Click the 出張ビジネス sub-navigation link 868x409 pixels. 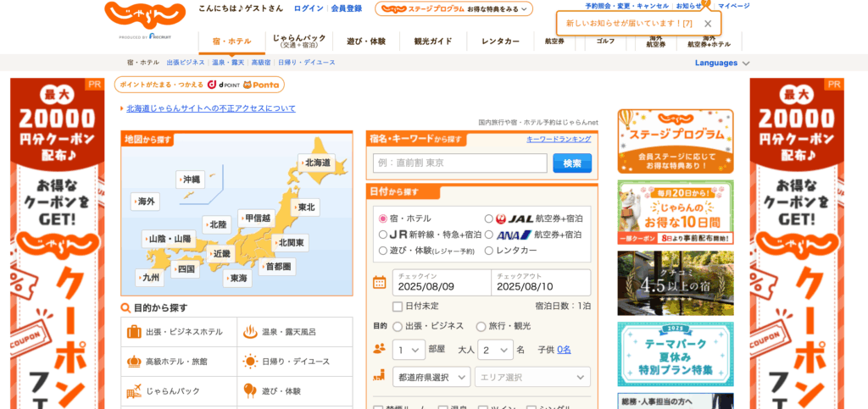[x=186, y=63]
